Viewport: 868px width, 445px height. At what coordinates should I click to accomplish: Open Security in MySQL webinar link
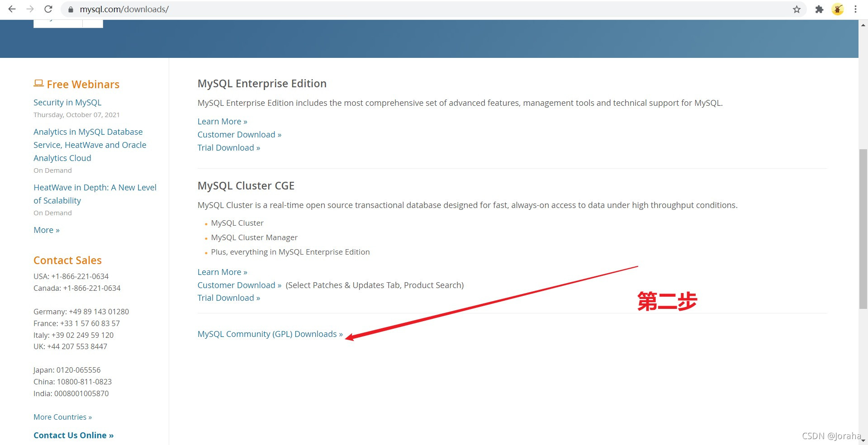point(67,103)
